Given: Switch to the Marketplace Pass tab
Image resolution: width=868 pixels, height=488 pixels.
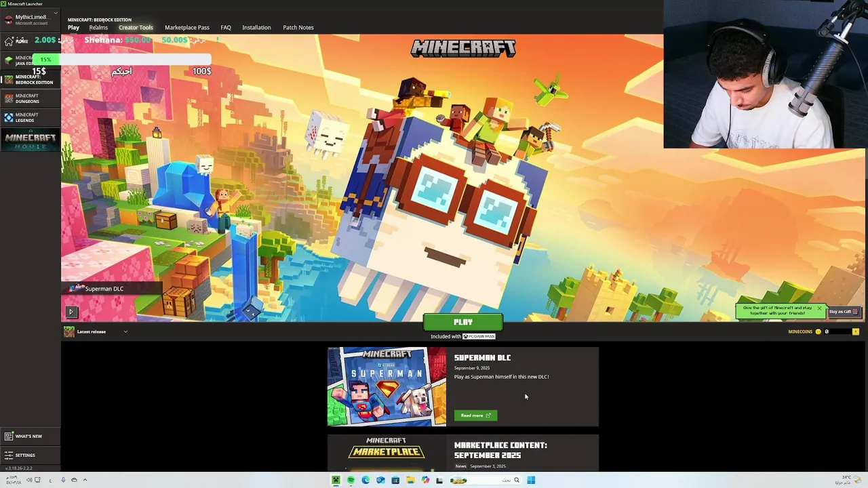Looking at the screenshot, I should tap(187, 28).
